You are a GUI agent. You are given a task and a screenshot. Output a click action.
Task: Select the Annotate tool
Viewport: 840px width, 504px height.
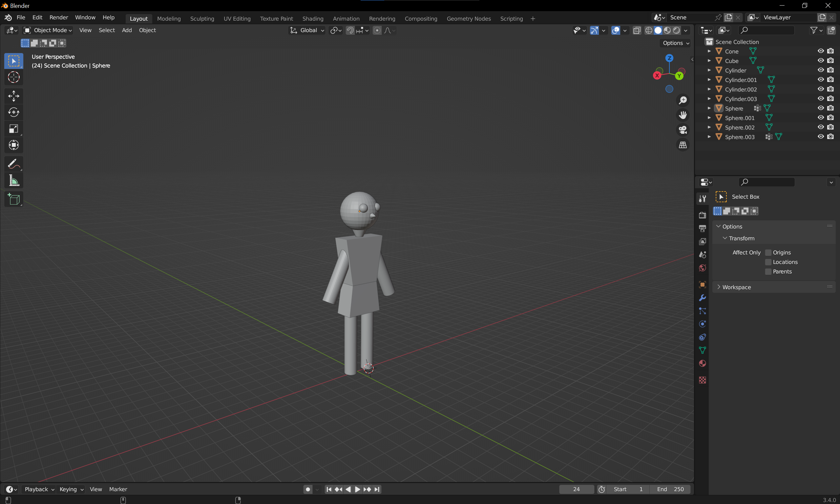point(13,164)
